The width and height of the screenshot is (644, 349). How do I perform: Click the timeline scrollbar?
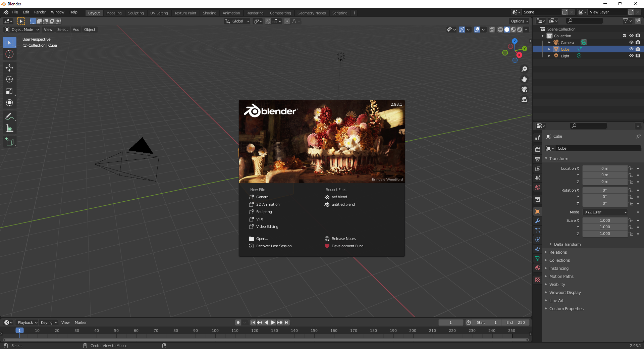tap(265, 340)
